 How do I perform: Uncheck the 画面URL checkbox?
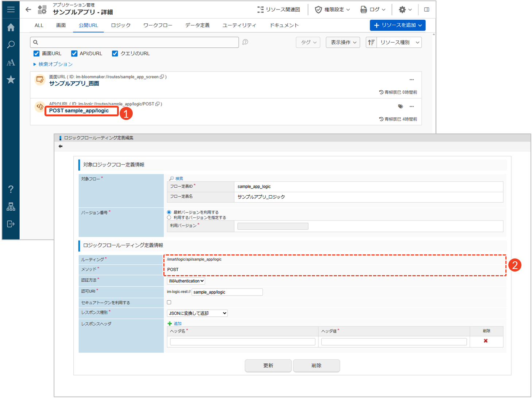[36, 54]
